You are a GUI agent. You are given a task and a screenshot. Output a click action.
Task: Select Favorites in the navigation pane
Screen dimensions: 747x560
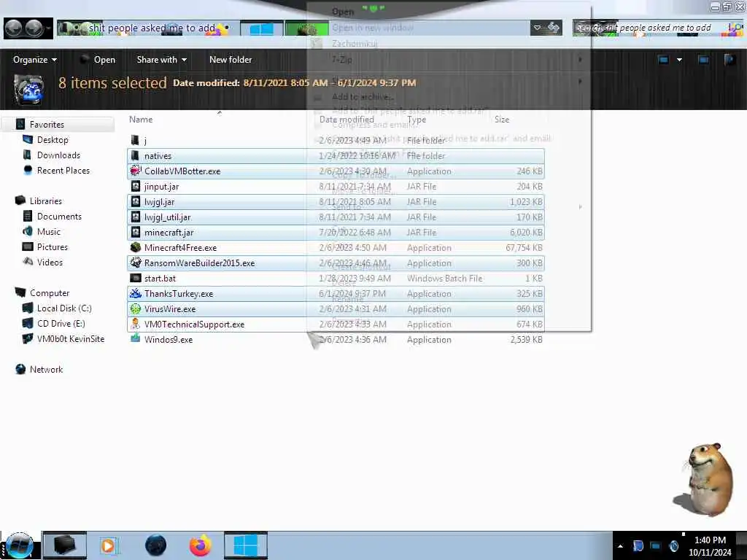47,124
